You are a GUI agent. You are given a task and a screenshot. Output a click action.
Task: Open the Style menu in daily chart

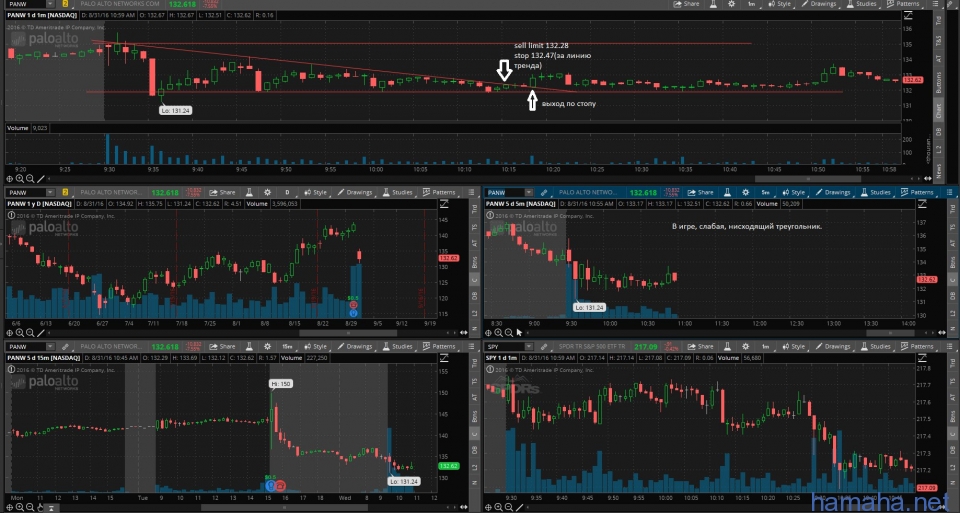click(x=315, y=192)
